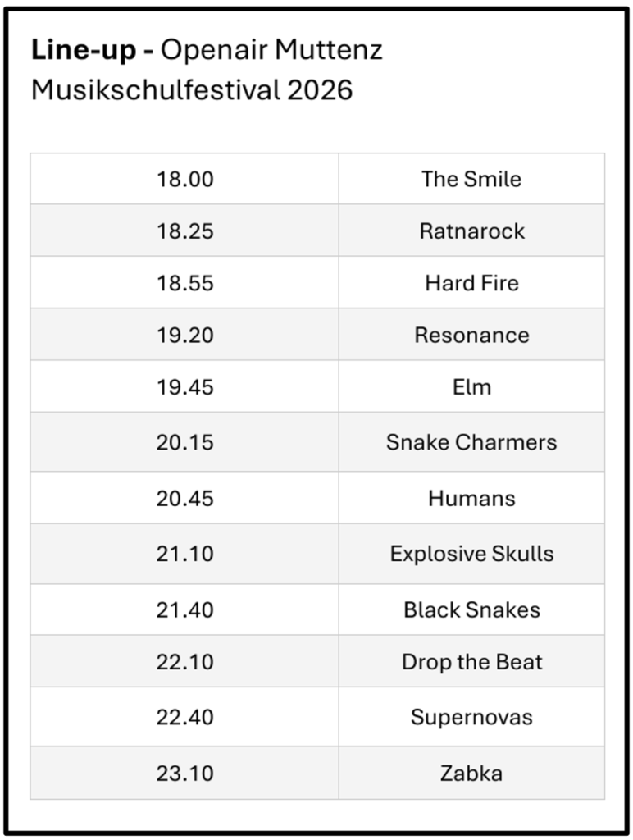Select the Ratnarock table cell

pyautogui.click(x=471, y=231)
